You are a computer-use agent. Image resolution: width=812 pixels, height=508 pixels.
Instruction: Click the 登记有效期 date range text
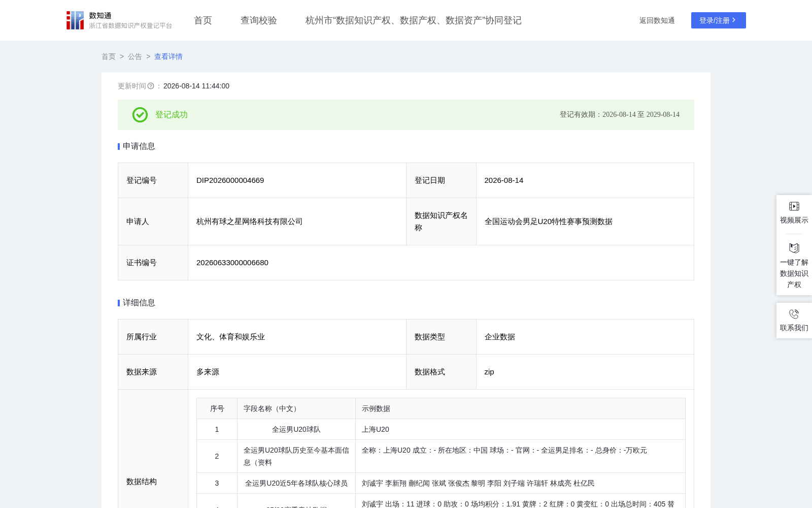coord(620,115)
